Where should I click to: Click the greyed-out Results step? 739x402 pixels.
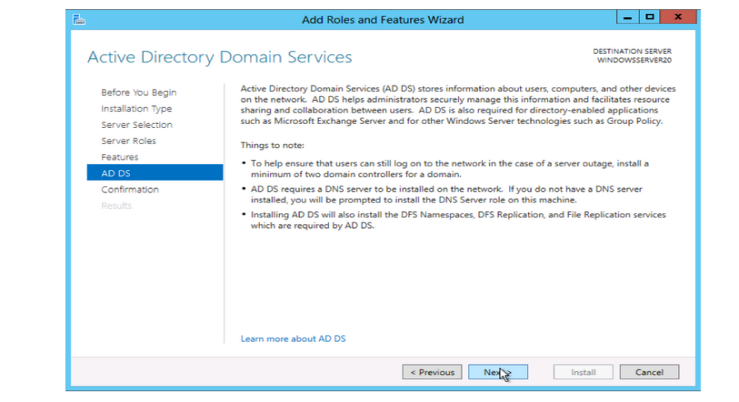116,205
